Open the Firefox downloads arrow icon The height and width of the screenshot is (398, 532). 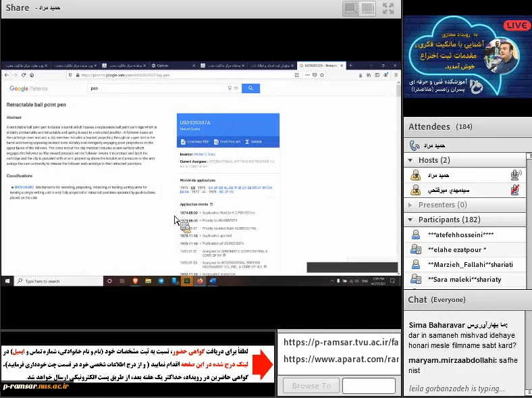click(361, 75)
